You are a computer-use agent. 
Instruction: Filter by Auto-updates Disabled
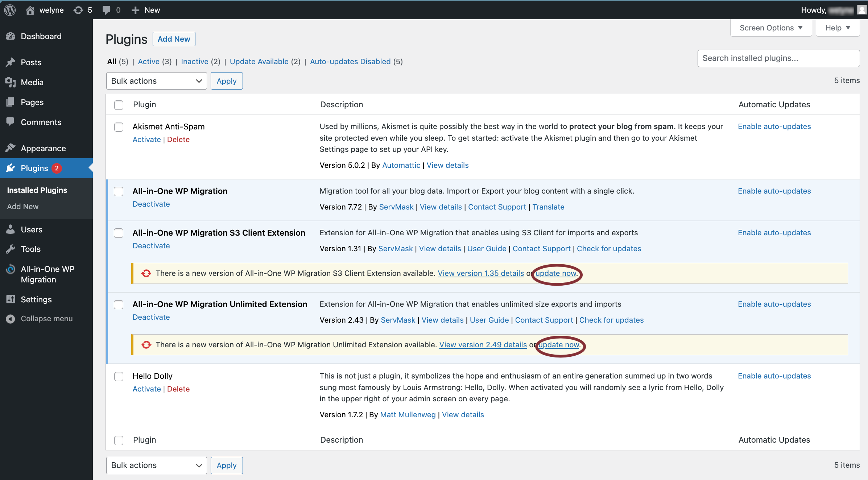pos(350,61)
